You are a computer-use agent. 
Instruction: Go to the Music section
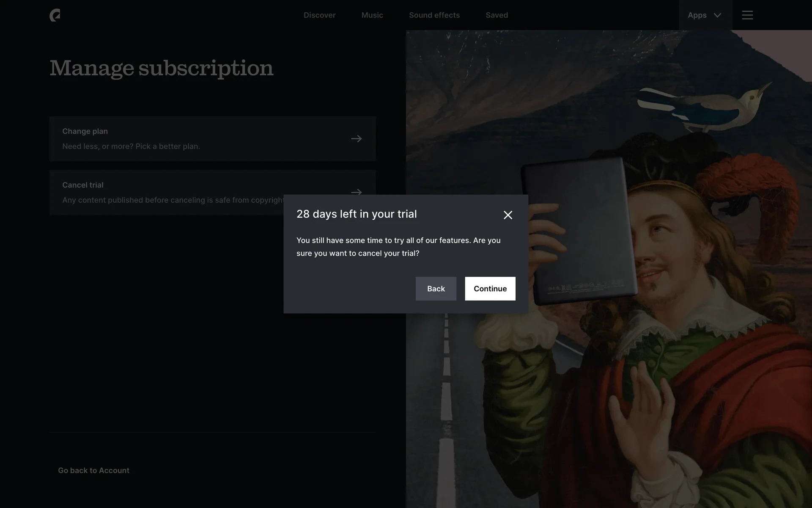point(372,15)
